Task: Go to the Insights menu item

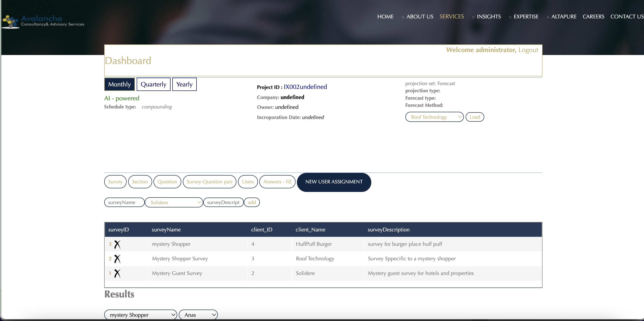Action: tap(488, 17)
